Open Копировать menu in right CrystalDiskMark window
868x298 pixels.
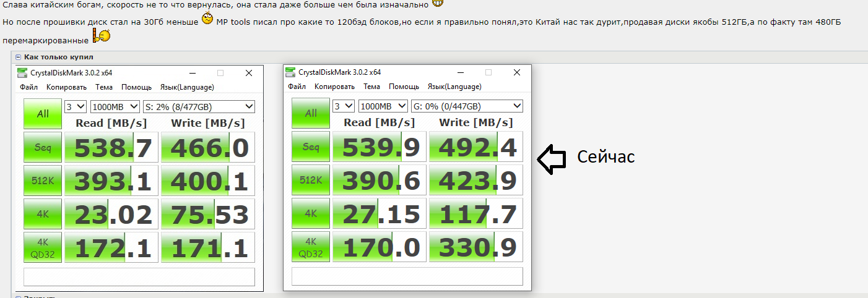334,87
